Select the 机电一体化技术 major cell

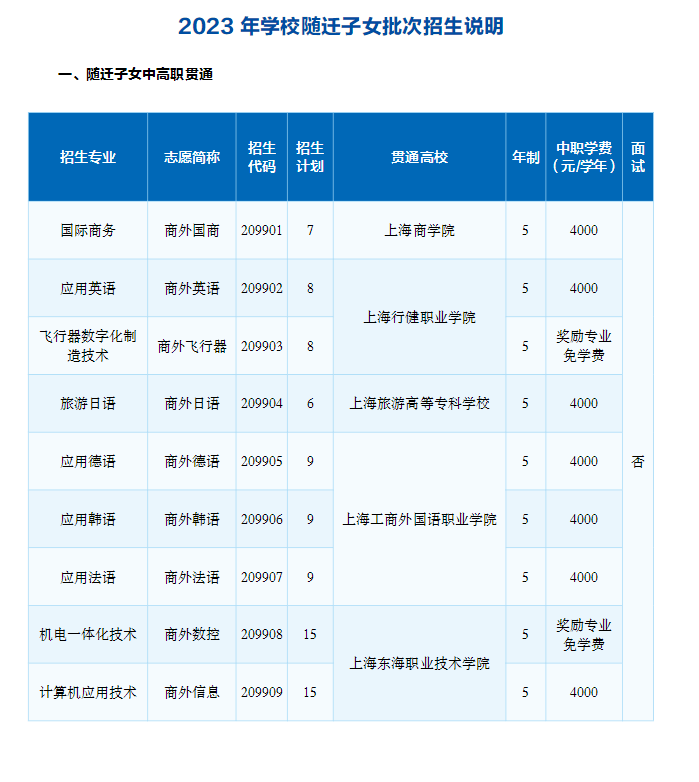click(x=88, y=634)
